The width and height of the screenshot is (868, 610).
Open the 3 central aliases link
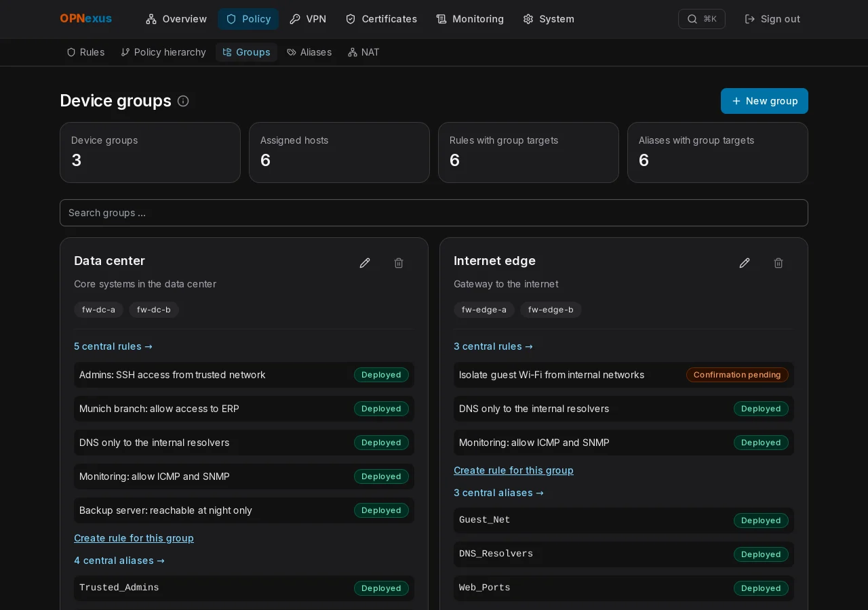(x=499, y=493)
